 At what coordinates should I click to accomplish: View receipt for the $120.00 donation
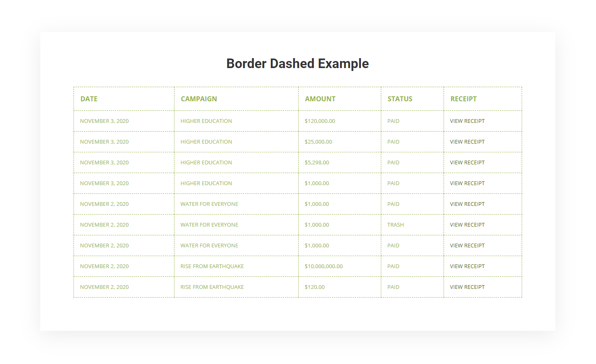(x=467, y=287)
